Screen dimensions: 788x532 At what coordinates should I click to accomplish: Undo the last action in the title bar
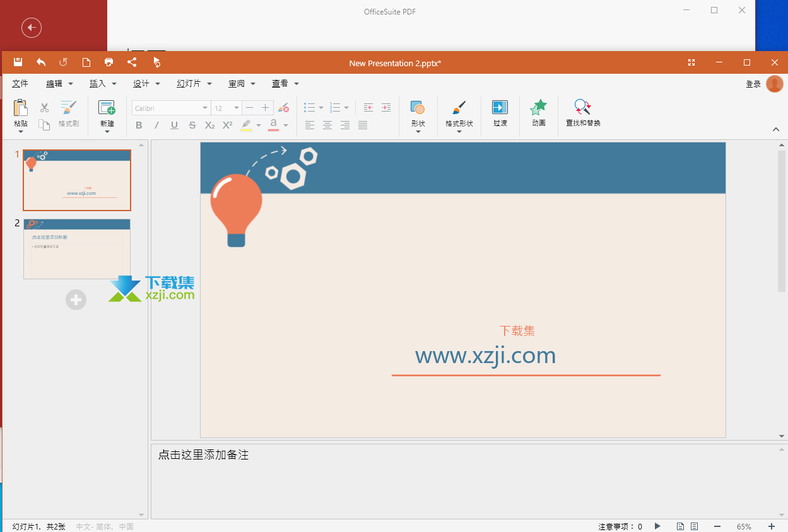click(x=41, y=62)
